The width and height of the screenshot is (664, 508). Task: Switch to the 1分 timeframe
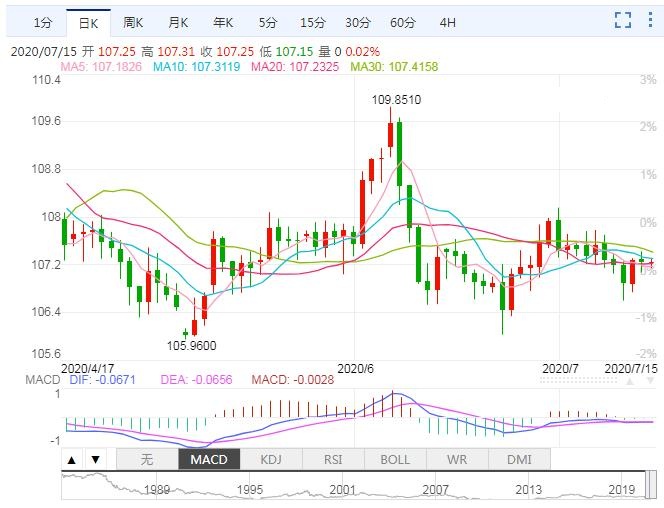click(x=42, y=22)
